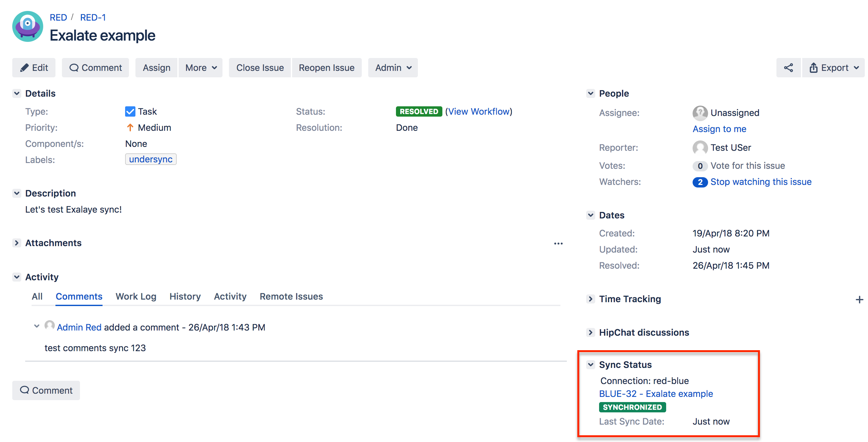Expand the Attachments section
The height and width of the screenshot is (442, 868).
click(17, 243)
